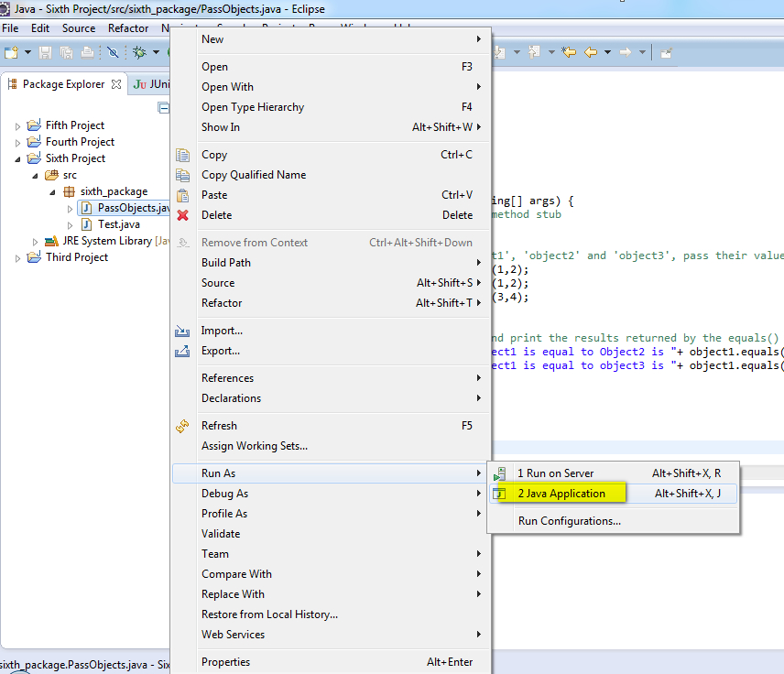Open the File menu

coord(10,28)
